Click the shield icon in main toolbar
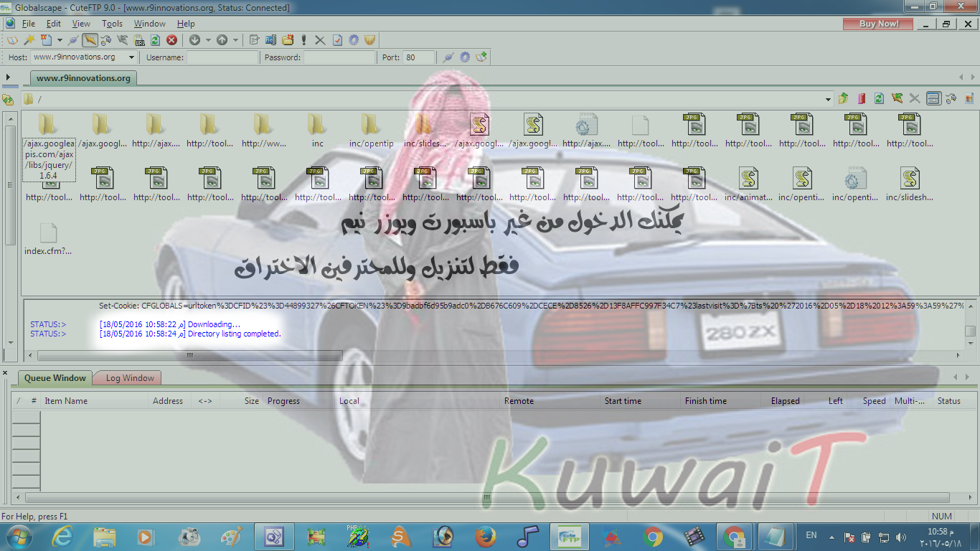Image resolution: width=980 pixels, height=551 pixels. pyautogui.click(x=370, y=40)
